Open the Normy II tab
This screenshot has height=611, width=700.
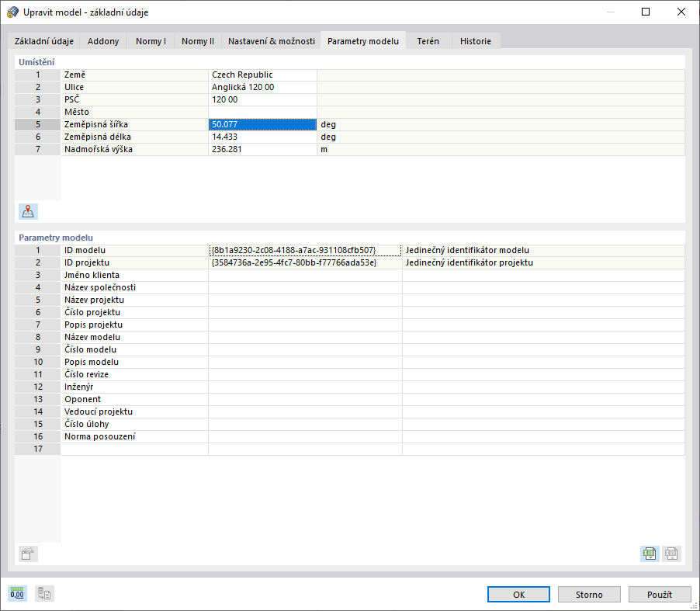(x=198, y=41)
